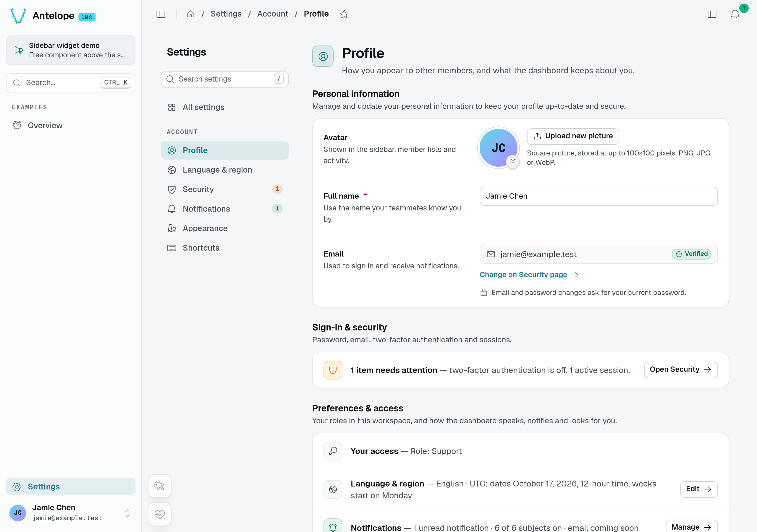Click the mail envelope icon in email field
This screenshot has width=757, height=532.
click(x=491, y=254)
